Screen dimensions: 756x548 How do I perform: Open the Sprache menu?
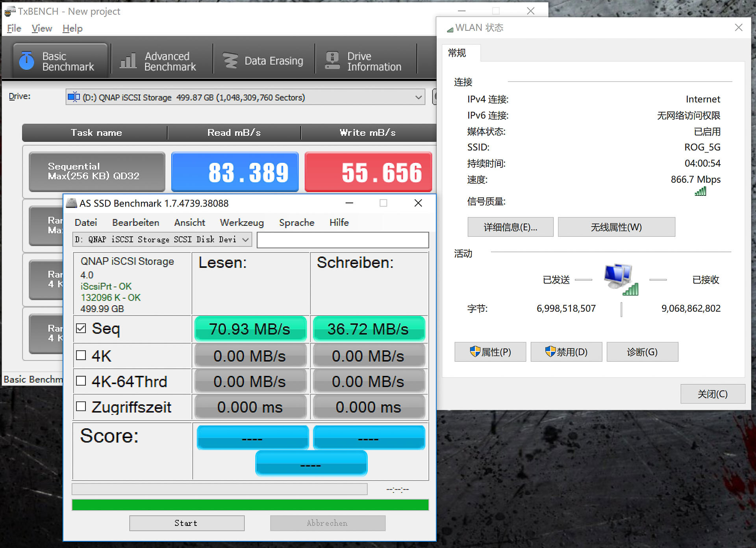(296, 223)
